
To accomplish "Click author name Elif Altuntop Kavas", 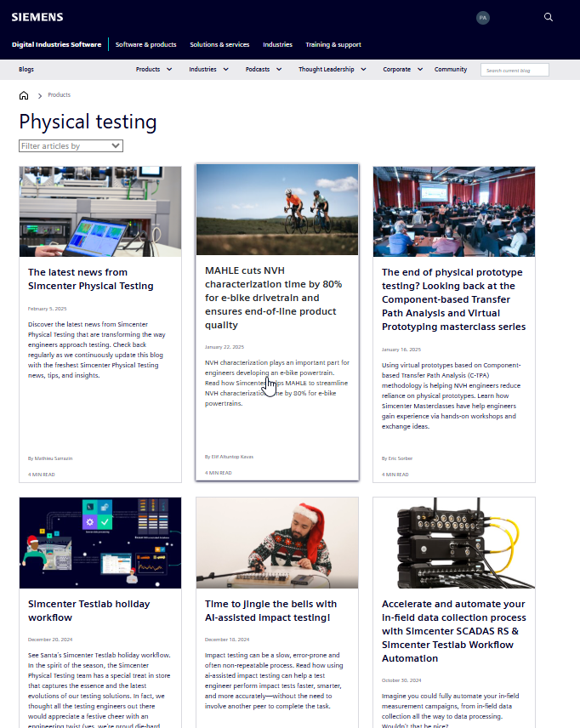I will pyautogui.click(x=232, y=457).
